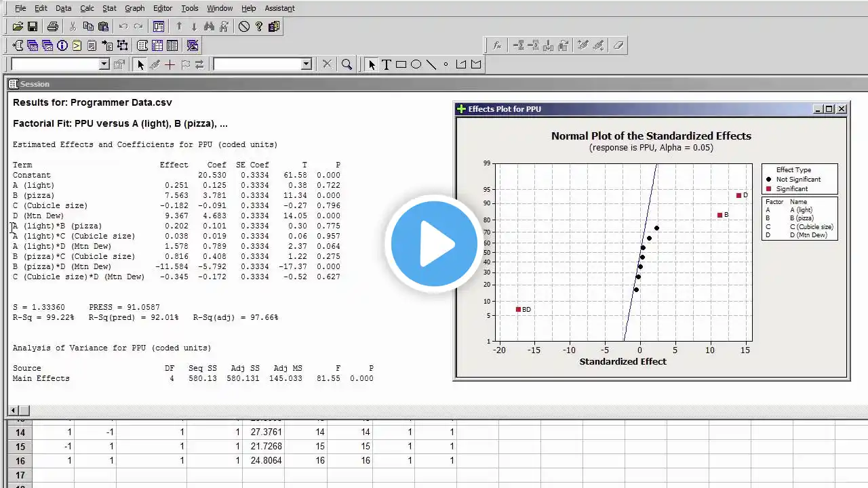Open the Assistant menu
Screen dimensions: 868x488
(x=279, y=8)
